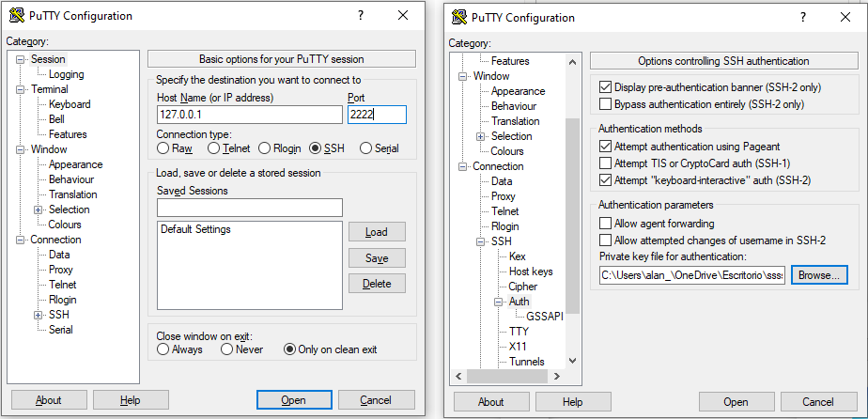This screenshot has height=419, width=868.
Task: Click Cancel button in left window
Action: click(x=377, y=399)
